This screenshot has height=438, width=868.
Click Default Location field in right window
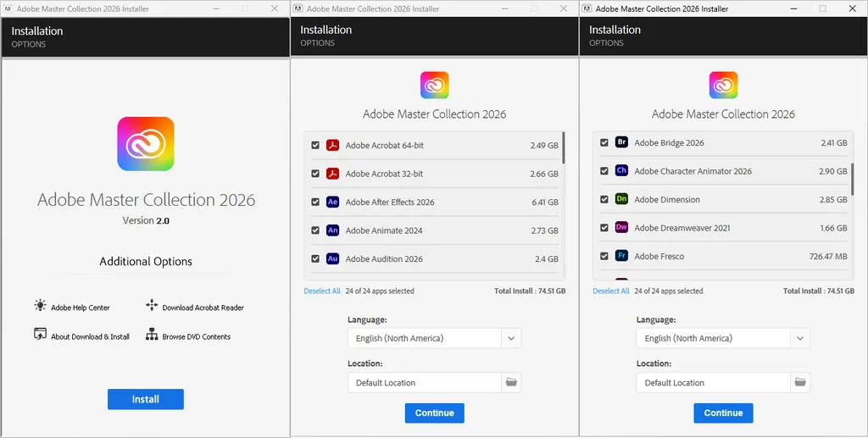714,382
